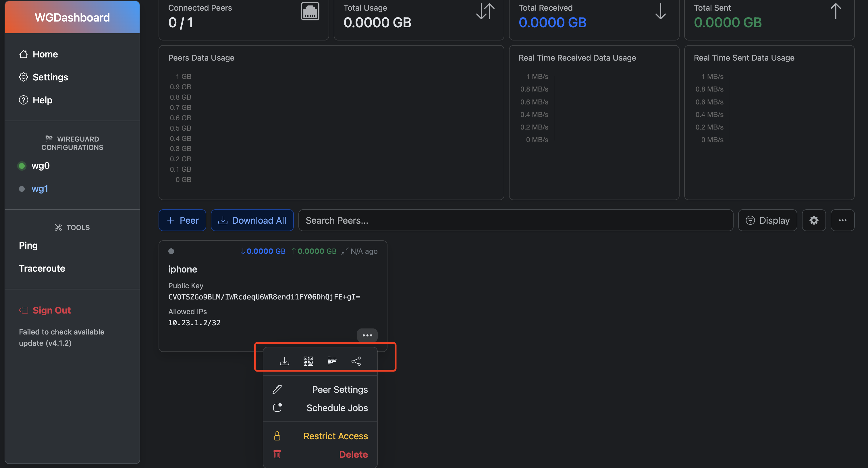Open the toolbar three-dot more options
Screen dimensions: 868x468
point(842,220)
